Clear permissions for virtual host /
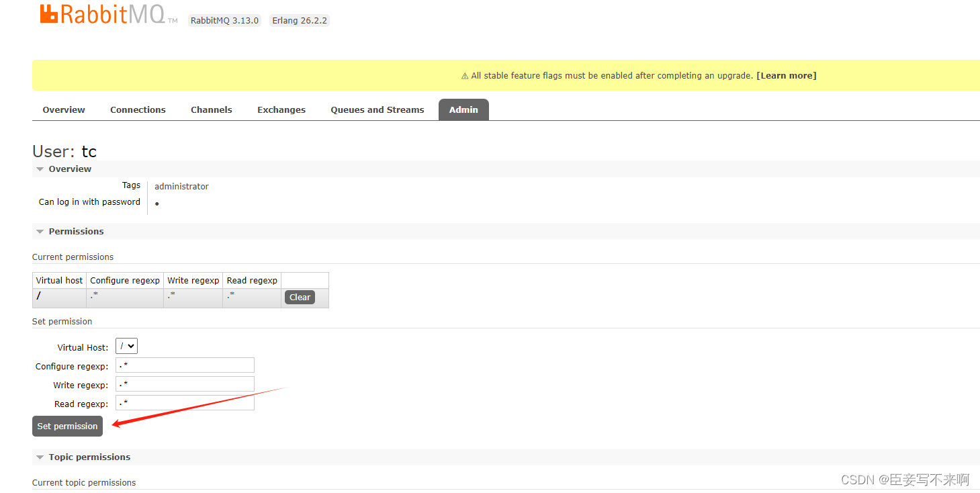Screen dimensions: 980x493 tap(300, 298)
